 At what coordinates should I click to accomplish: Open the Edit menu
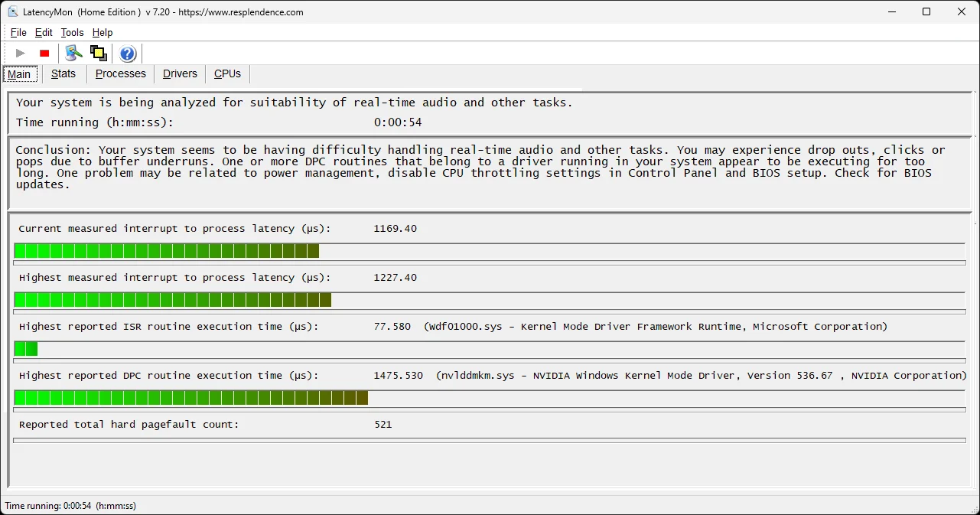(44, 33)
